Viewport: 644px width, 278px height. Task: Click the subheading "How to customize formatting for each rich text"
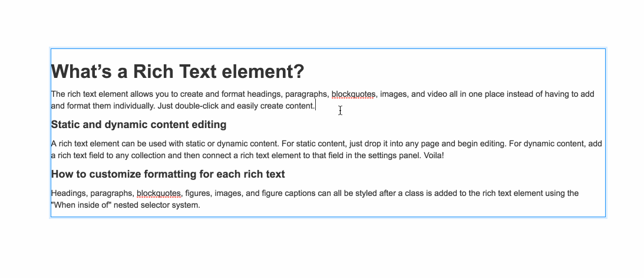click(x=167, y=174)
